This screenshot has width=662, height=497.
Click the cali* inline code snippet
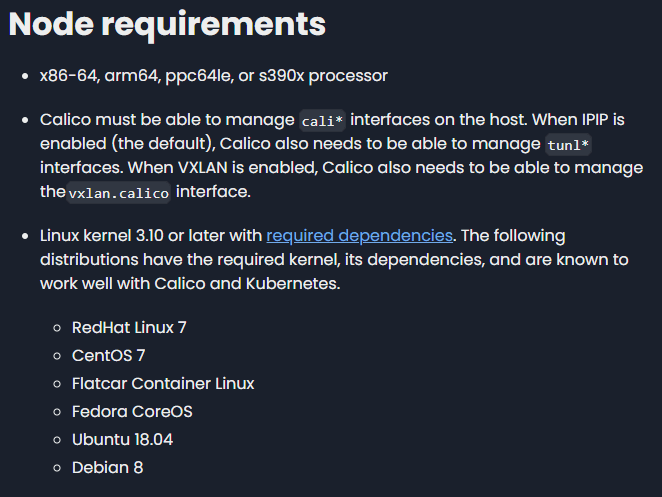tap(321, 121)
